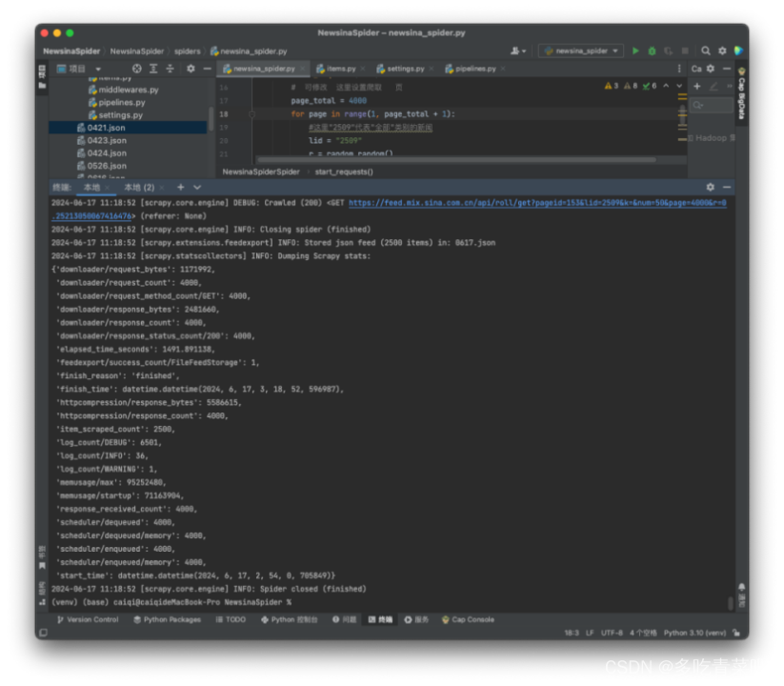784x686 pixels.
Task: Open terminal panel settings gear
Action: click(x=711, y=187)
